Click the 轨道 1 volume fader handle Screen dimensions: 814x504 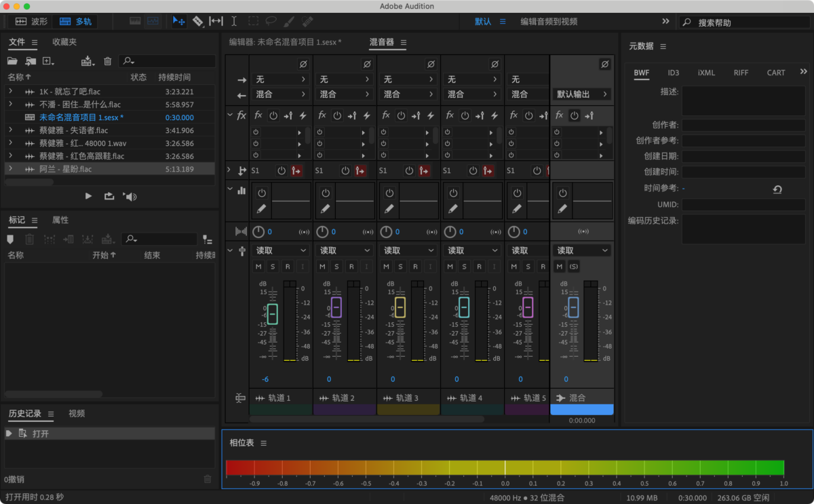coord(272,315)
